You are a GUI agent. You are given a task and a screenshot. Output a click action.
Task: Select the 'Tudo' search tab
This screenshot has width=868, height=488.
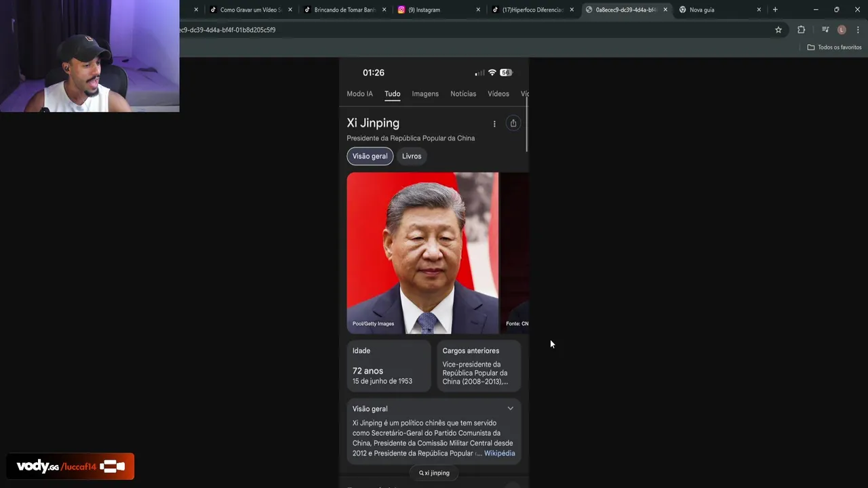[x=393, y=94]
